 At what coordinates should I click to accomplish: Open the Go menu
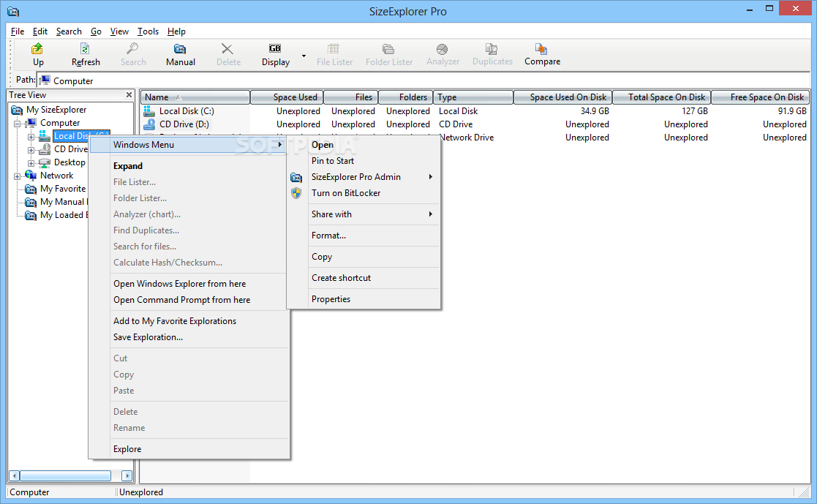point(96,31)
